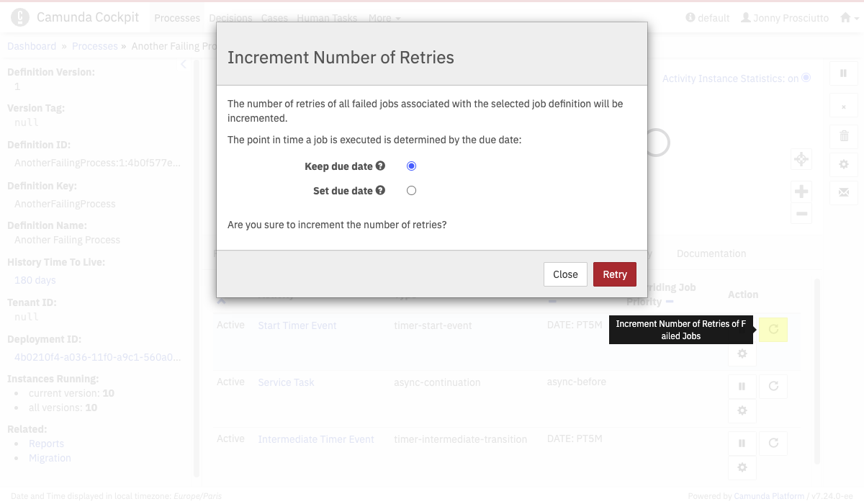Click gear icon in Service Task row
The height and width of the screenshot is (504, 864).
[742, 411]
